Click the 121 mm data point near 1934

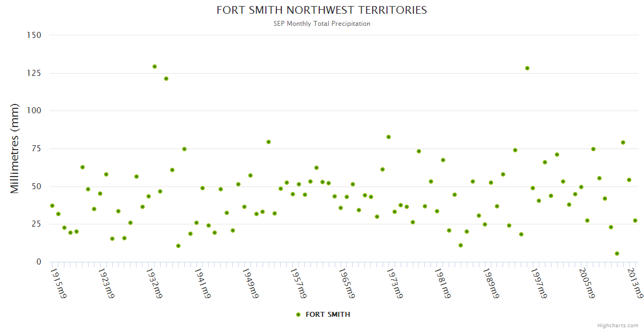[166, 79]
